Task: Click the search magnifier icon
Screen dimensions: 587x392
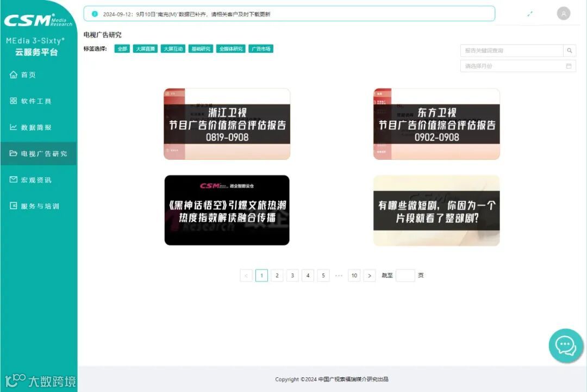Action: coord(570,51)
